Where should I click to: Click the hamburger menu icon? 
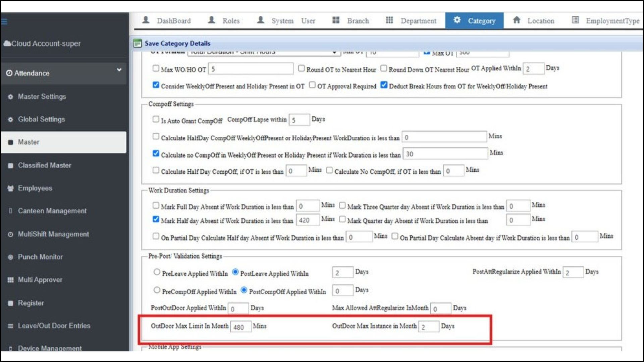tap(4, 22)
